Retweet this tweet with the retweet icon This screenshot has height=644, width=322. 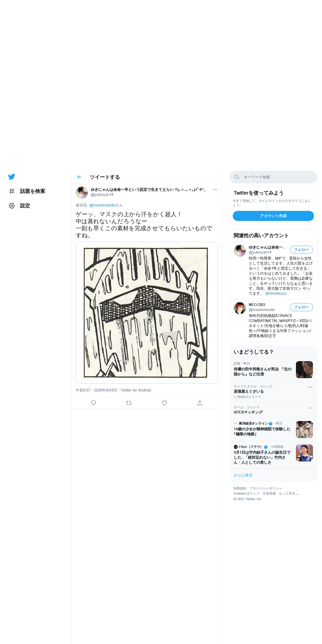point(129,403)
